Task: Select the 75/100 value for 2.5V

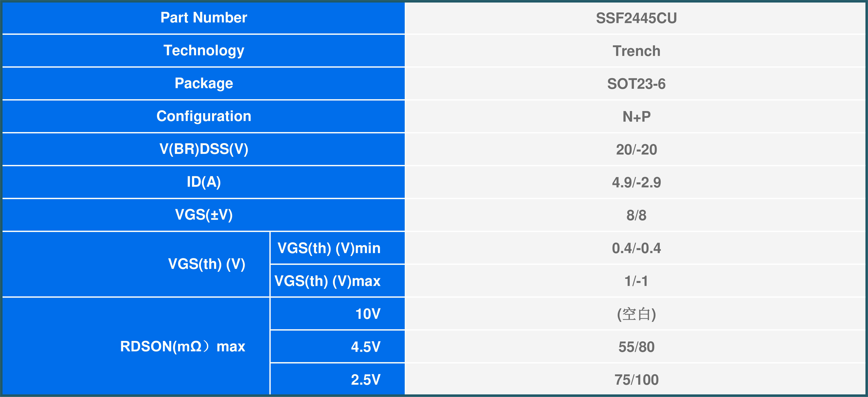Action: (x=636, y=380)
